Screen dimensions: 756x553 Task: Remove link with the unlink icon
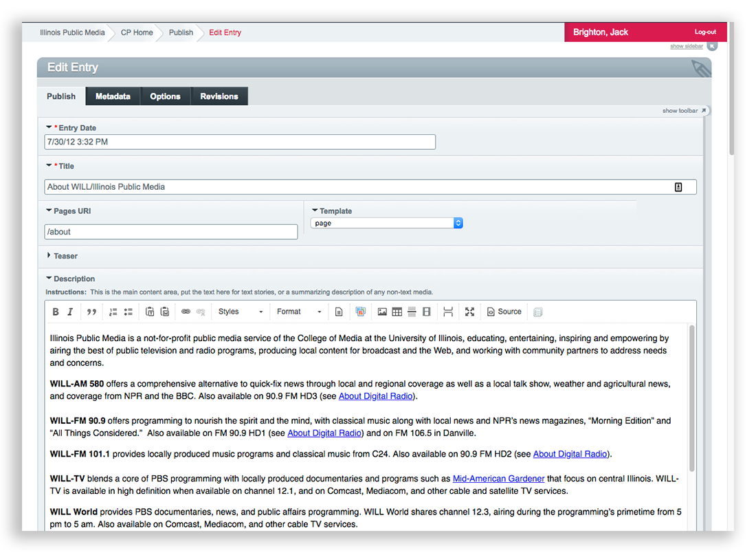click(x=201, y=312)
